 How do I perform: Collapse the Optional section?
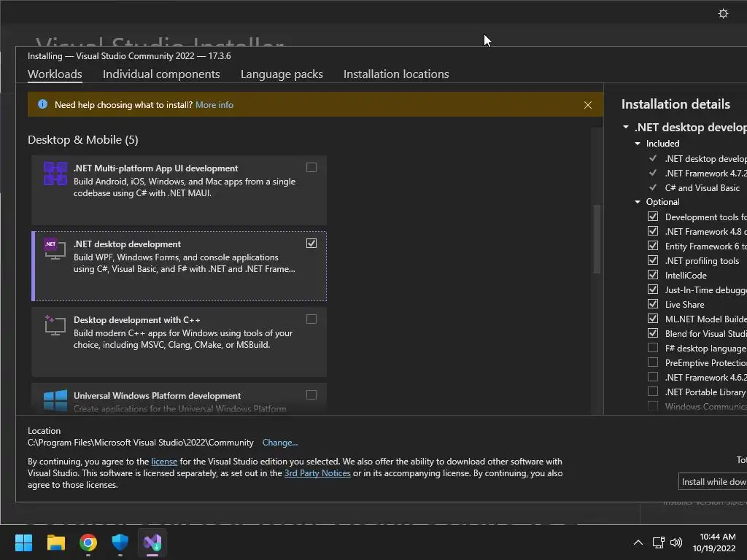pyautogui.click(x=638, y=202)
